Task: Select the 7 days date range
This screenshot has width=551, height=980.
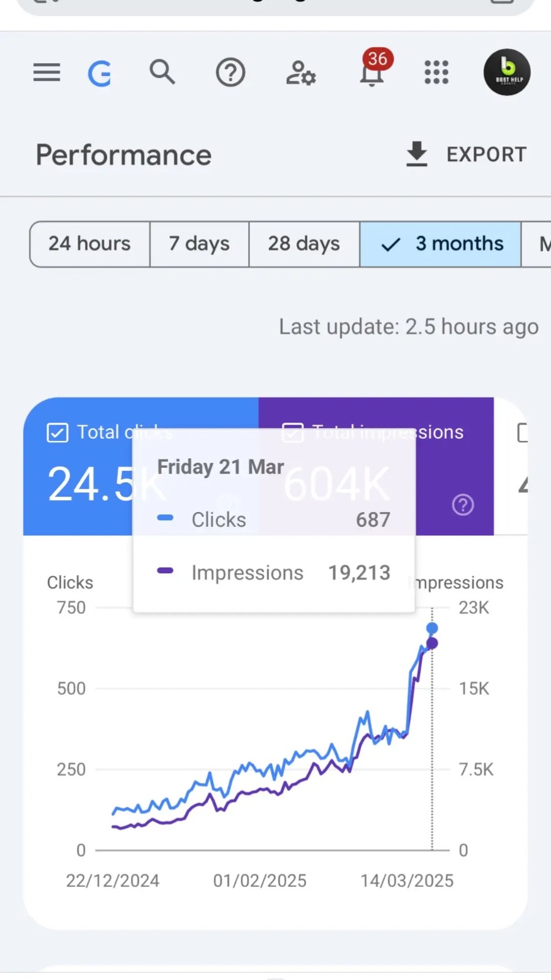Action: (x=199, y=244)
